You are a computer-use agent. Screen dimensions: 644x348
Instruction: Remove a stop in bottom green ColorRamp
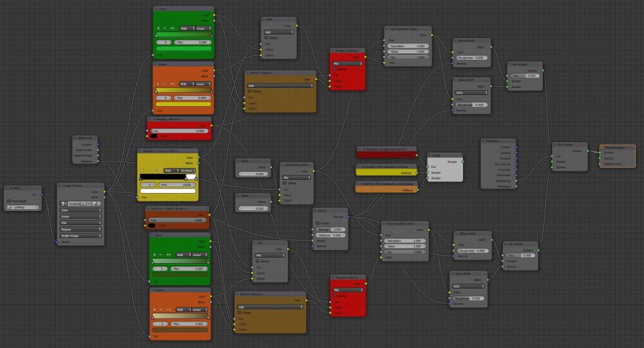tap(162, 255)
